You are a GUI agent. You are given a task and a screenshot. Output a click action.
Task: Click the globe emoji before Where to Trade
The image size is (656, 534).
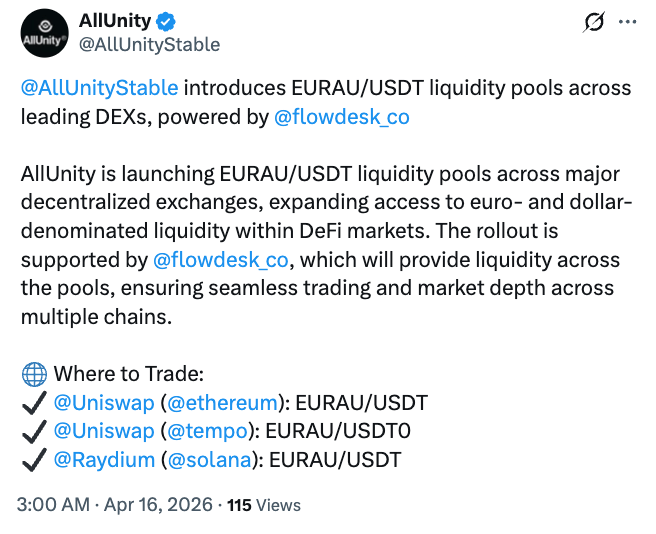[x=33, y=375]
